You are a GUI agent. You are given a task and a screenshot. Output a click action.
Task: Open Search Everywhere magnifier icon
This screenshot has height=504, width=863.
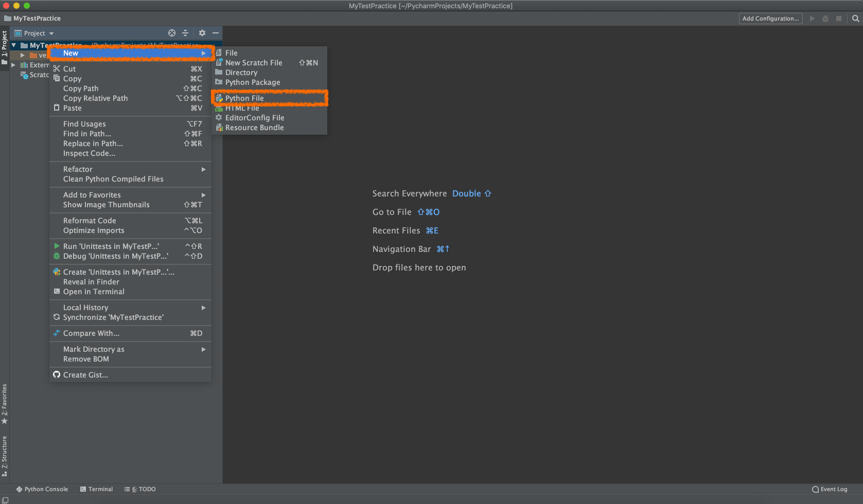pos(856,19)
